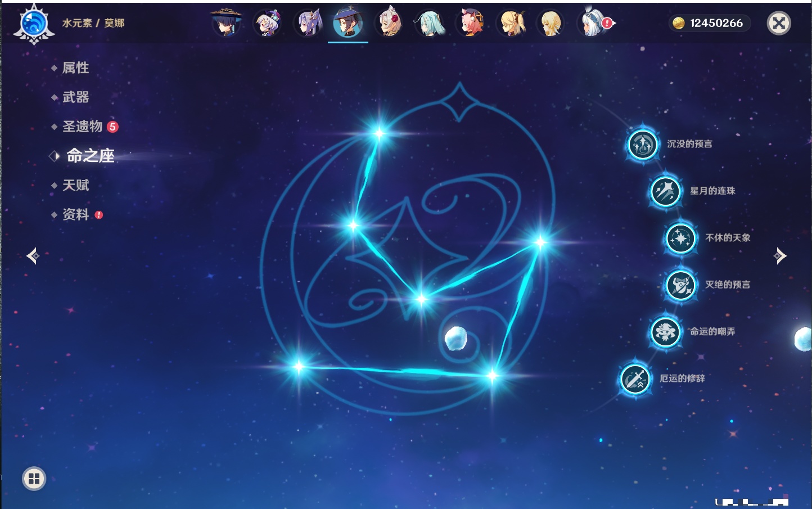
Task: Click the 命运的嘲弄 label
Action: [x=712, y=332]
